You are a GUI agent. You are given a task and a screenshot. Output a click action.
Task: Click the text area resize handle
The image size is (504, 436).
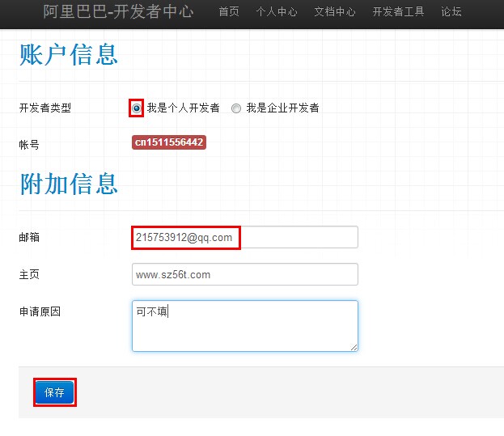click(354, 347)
